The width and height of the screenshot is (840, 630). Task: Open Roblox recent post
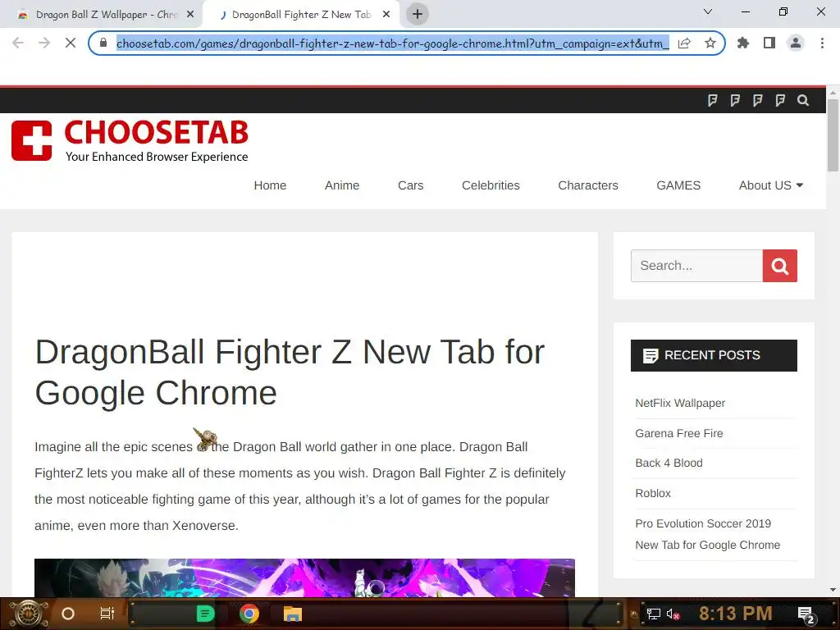point(652,493)
